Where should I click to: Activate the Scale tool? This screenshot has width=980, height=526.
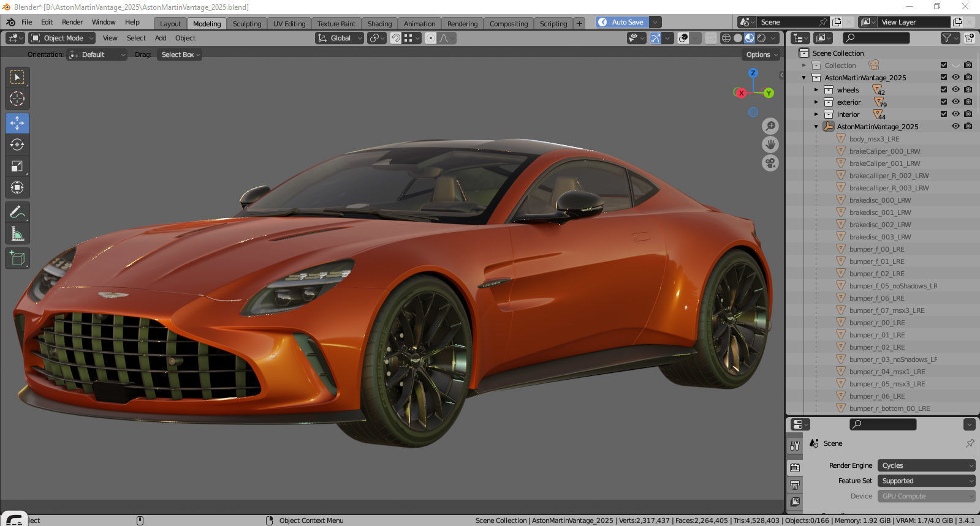point(17,166)
